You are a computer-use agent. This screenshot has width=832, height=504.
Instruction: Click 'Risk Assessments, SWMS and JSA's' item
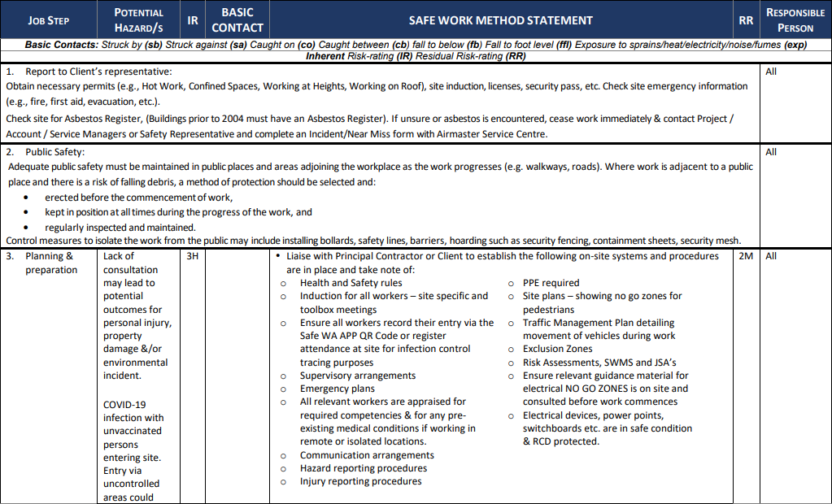(x=599, y=363)
